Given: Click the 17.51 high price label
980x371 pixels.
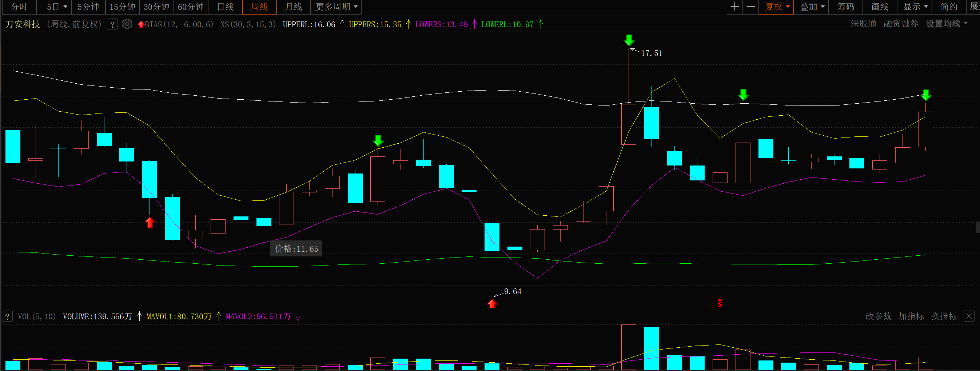Looking at the screenshot, I should [652, 53].
